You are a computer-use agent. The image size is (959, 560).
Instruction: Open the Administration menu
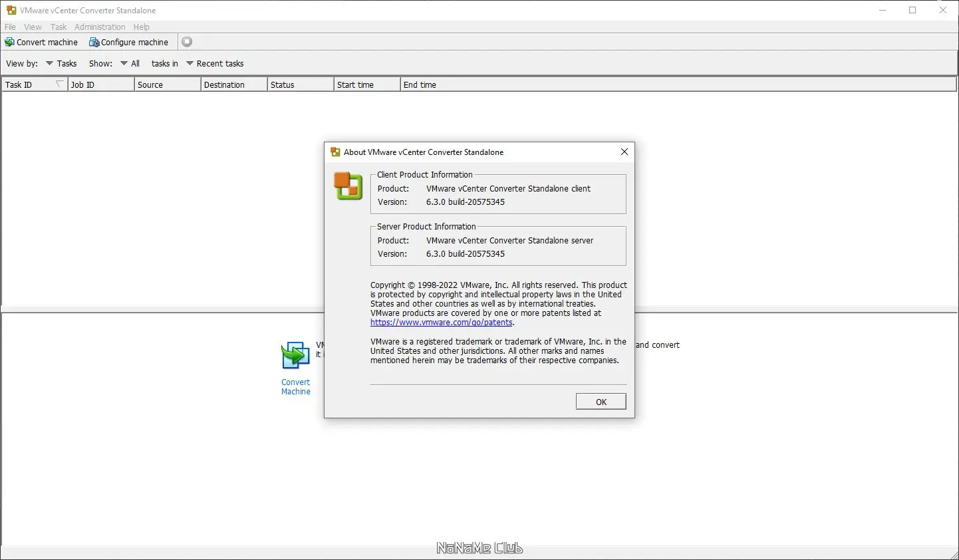coord(100,27)
